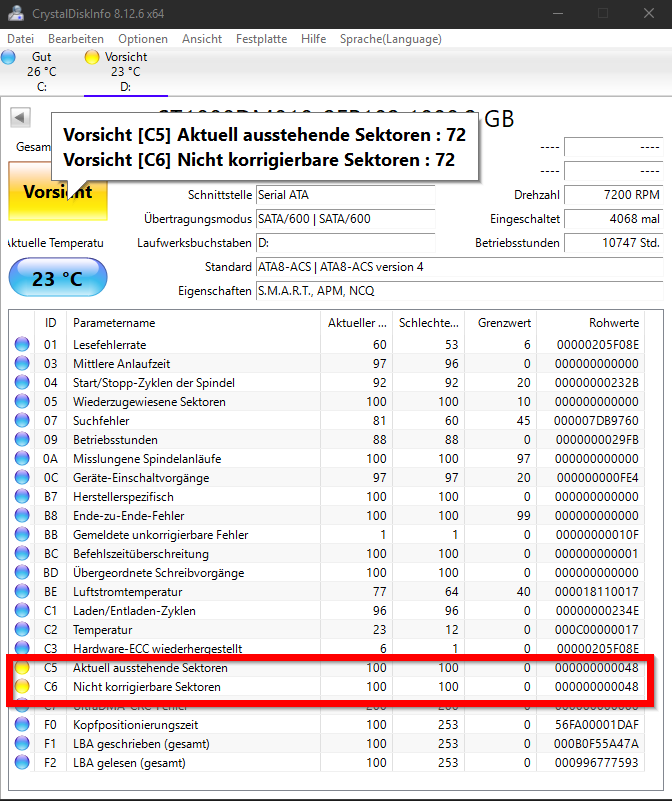Select raw value 000996777593

(x=596, y=763)
